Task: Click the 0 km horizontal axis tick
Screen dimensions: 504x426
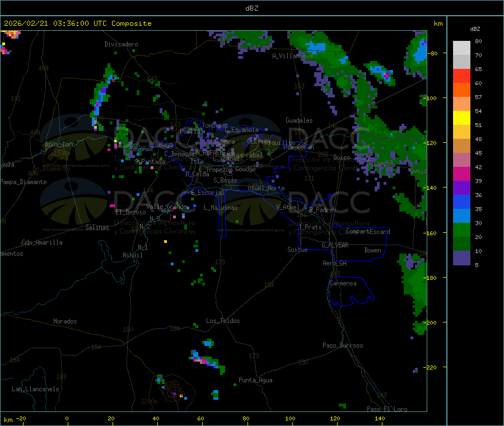Action: [67, 418]
